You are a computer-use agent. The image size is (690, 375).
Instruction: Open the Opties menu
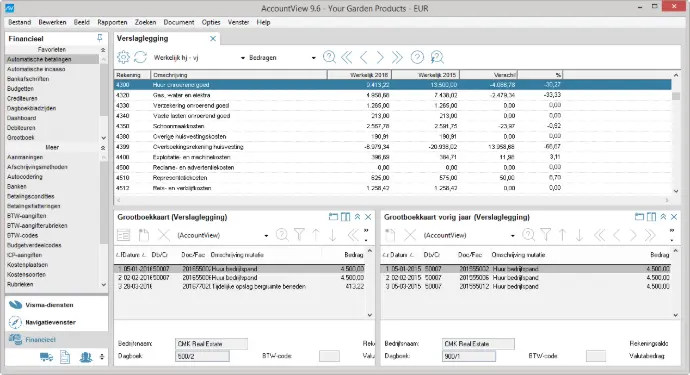211,22
